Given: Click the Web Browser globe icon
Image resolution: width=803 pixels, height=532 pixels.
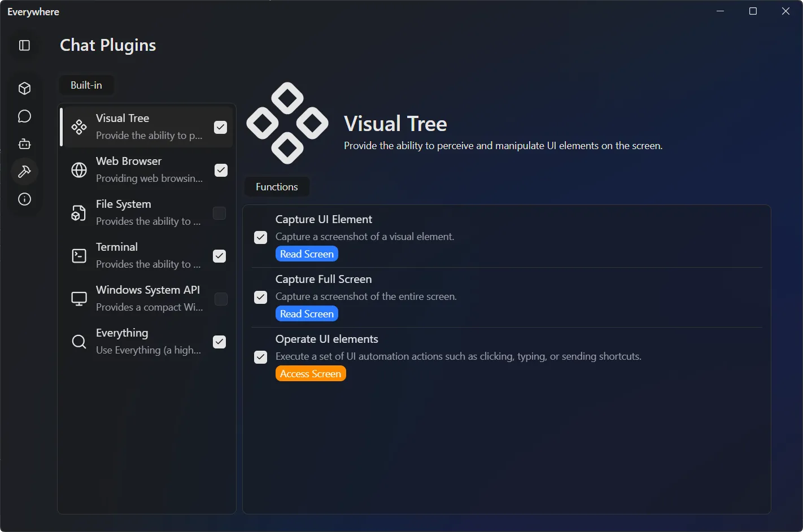Looking at the screenshot, I should 78,169.
